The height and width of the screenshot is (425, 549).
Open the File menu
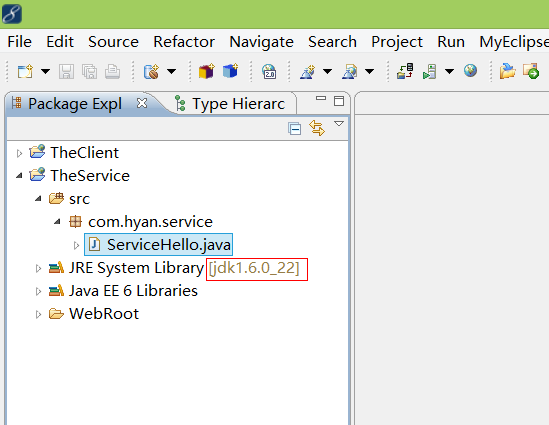(20, 42)
